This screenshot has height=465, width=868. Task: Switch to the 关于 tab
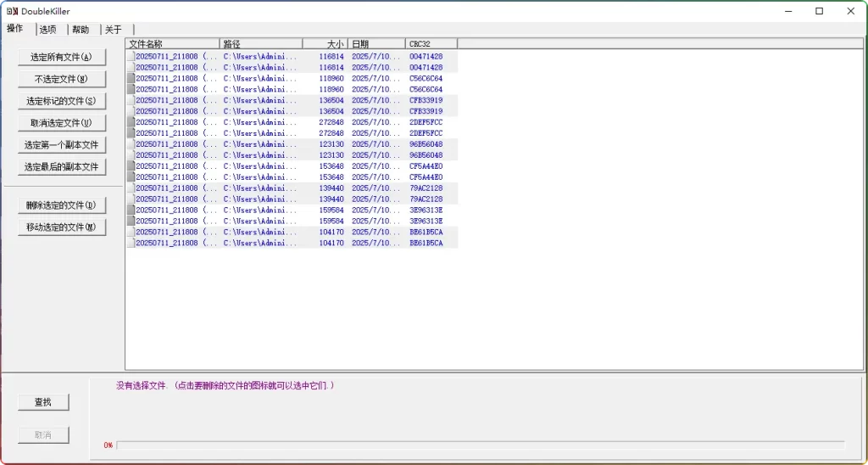[114, 30]
